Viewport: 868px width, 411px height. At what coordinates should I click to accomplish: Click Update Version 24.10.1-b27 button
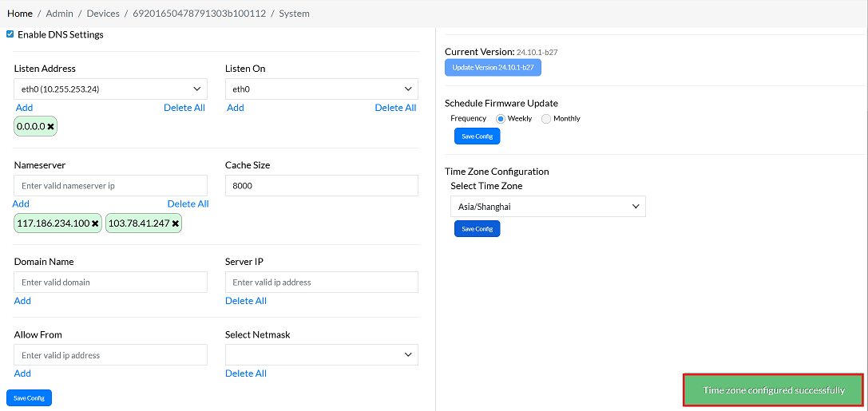(493, 68)
